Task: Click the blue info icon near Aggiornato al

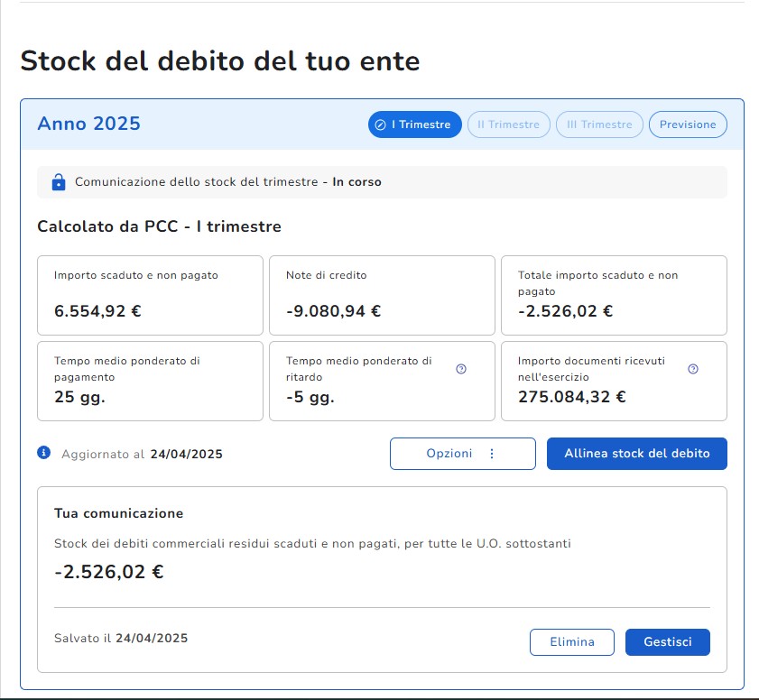Action: pyautogui.click(x=43, y=453)
